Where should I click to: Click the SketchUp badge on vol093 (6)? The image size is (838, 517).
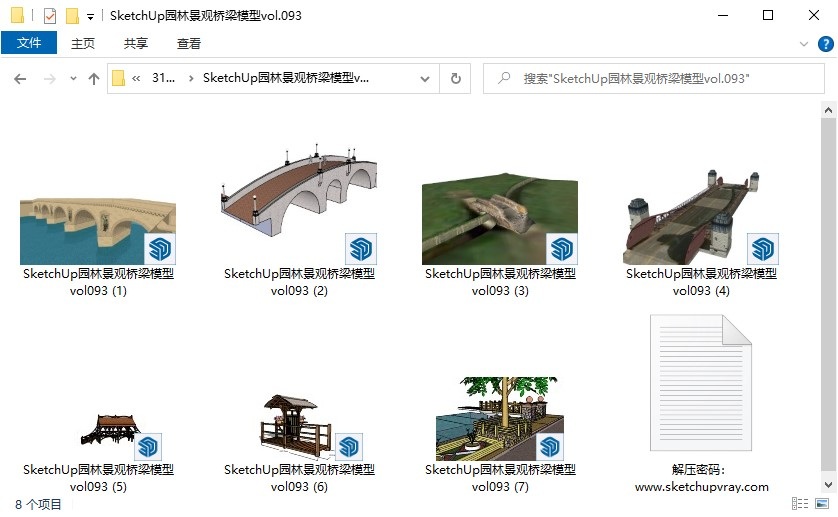click(x=349, y=447)
